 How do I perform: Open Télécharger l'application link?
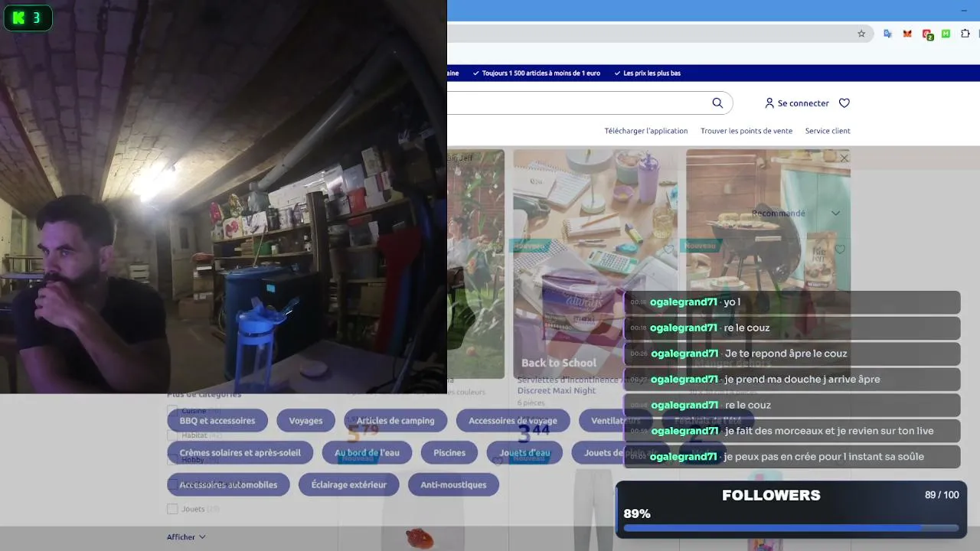[x=646, y=131]
